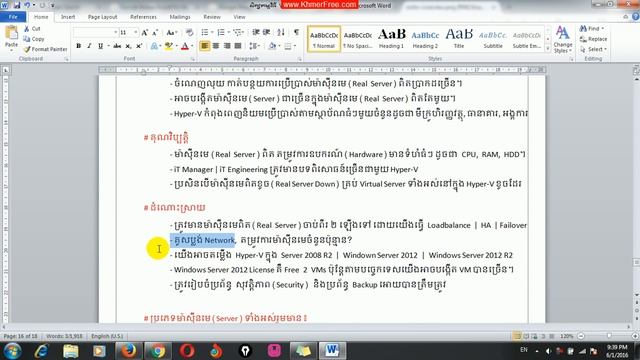The width and height of the screenshot is (640, 360).
Task: Shrink font size with the small A icon
Action: click(155, 33)
